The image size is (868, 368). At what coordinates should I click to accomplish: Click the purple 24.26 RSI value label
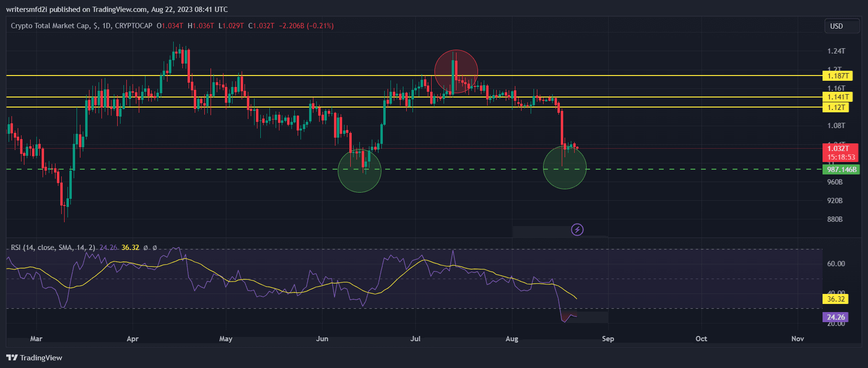835,317
